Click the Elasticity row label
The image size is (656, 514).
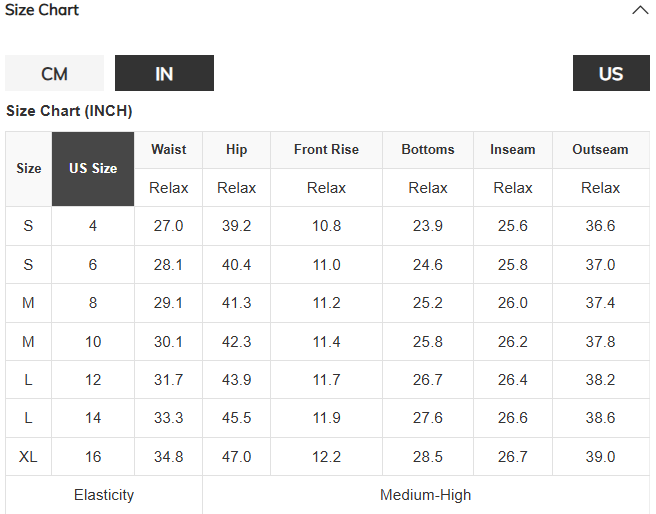[104, 495]
